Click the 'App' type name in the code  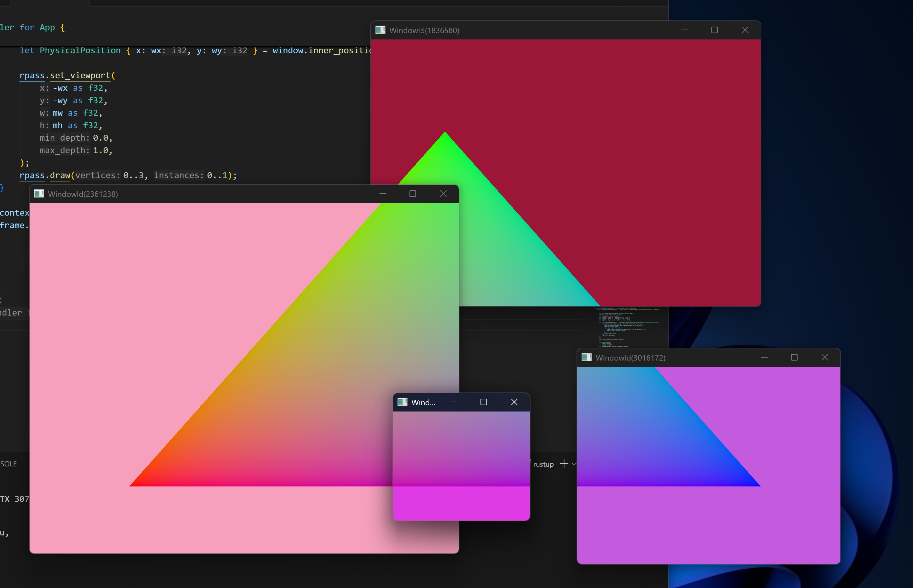tap(47, 28)
